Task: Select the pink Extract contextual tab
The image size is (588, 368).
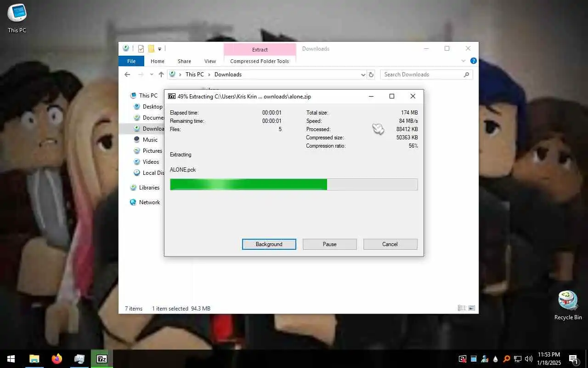Action: [260, 50]
